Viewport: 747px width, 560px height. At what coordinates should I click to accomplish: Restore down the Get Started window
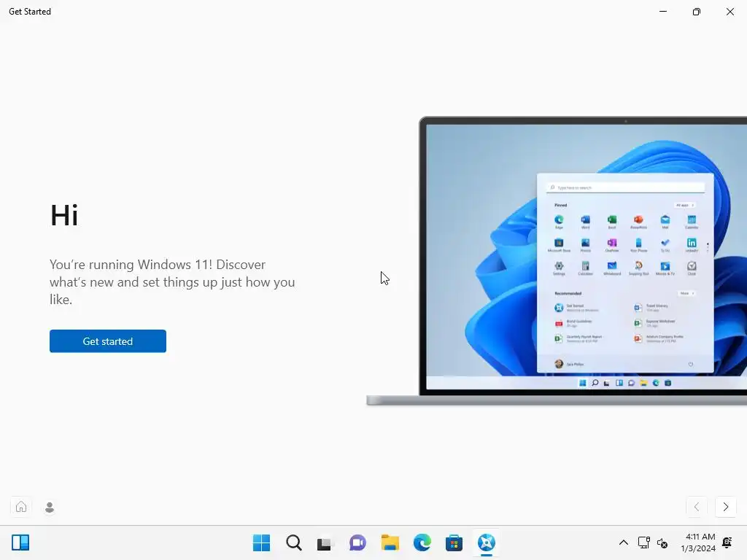point(697,12)
